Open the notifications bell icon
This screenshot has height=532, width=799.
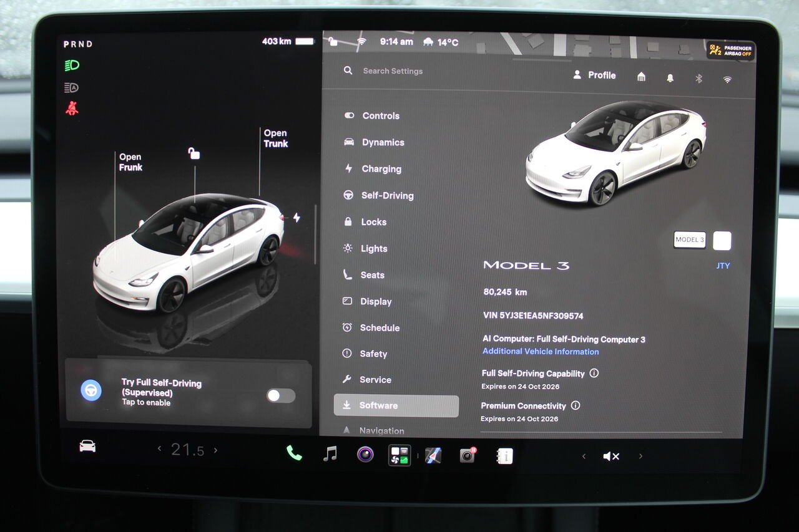pos(670,78)
